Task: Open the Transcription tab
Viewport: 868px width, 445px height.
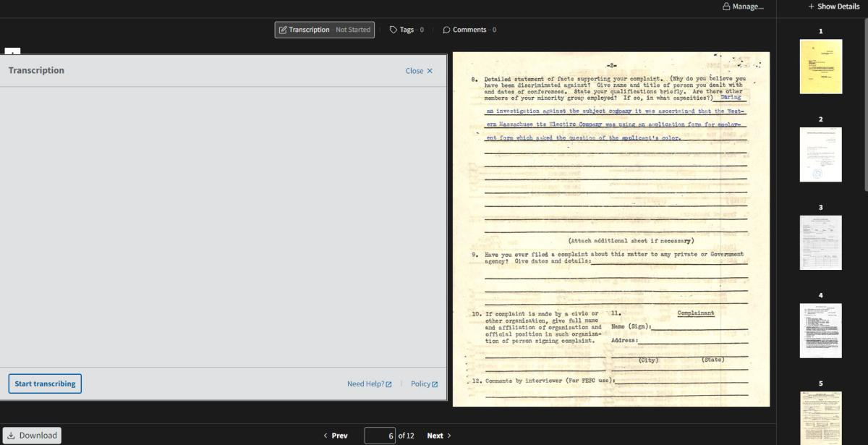Action: pos(324,30)
